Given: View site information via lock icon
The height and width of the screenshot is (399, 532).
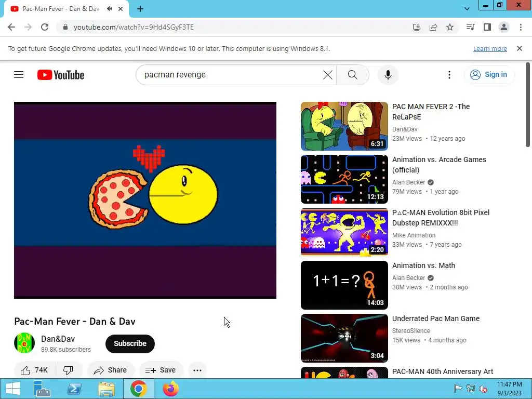Looking at the screenshot, I should click(x=65, y=27).
